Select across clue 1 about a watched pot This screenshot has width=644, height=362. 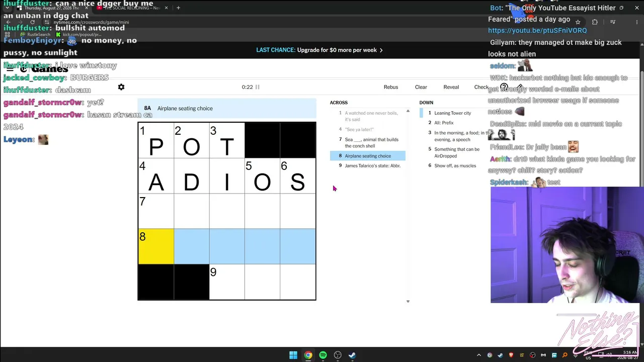[x=368, y=116]
